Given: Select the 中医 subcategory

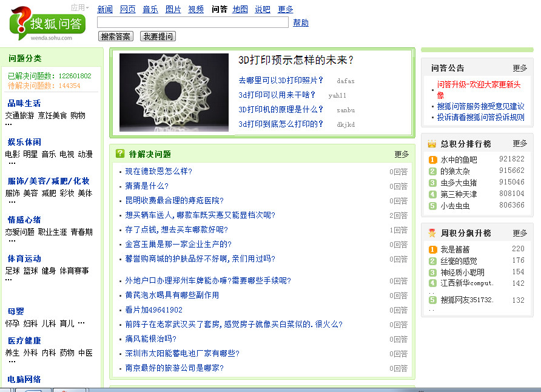Looking at the screenshot, I should click(x=86, y=353).
